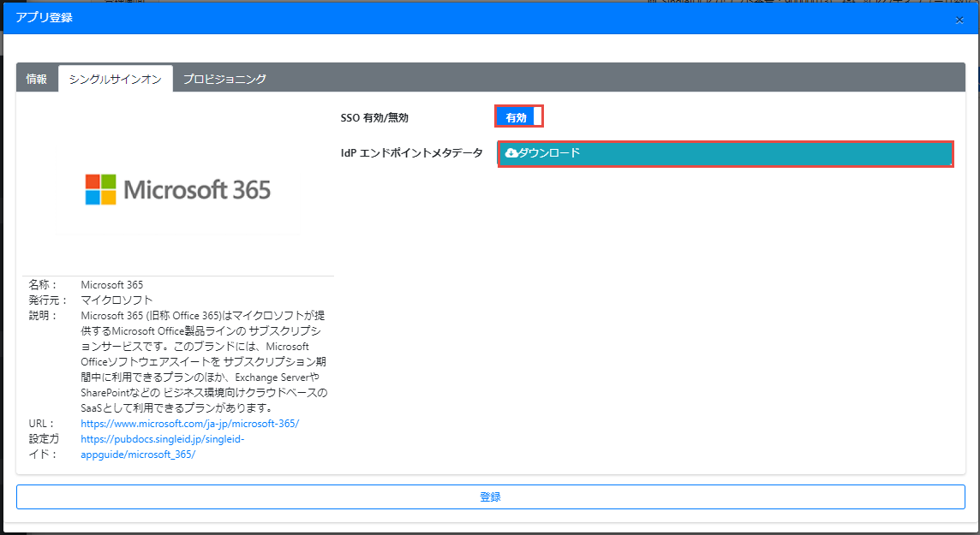The image size is (980, 535).
Task: Click the IdP エンドポイントメタデータ label
Action: click(411, 153)
